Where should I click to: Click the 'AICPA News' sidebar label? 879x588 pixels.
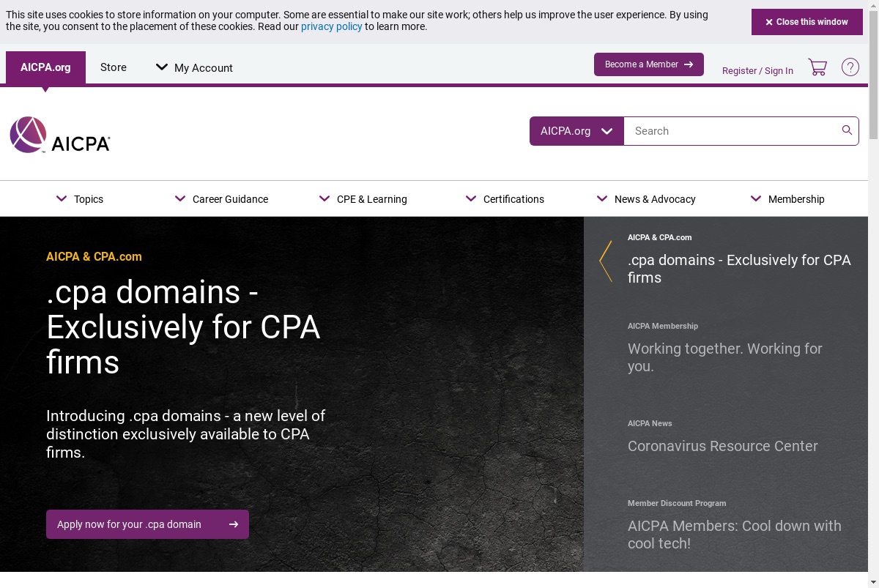tap(650, 423)
